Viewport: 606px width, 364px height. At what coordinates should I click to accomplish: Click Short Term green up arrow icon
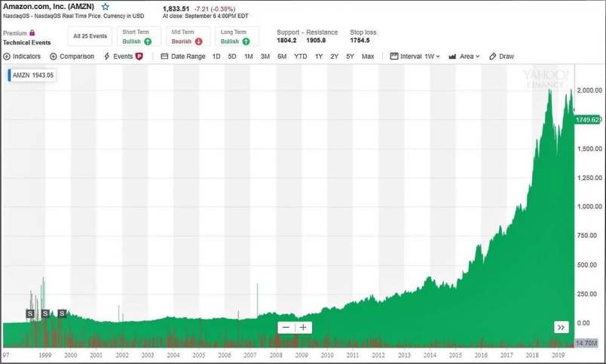pos(148,41)
